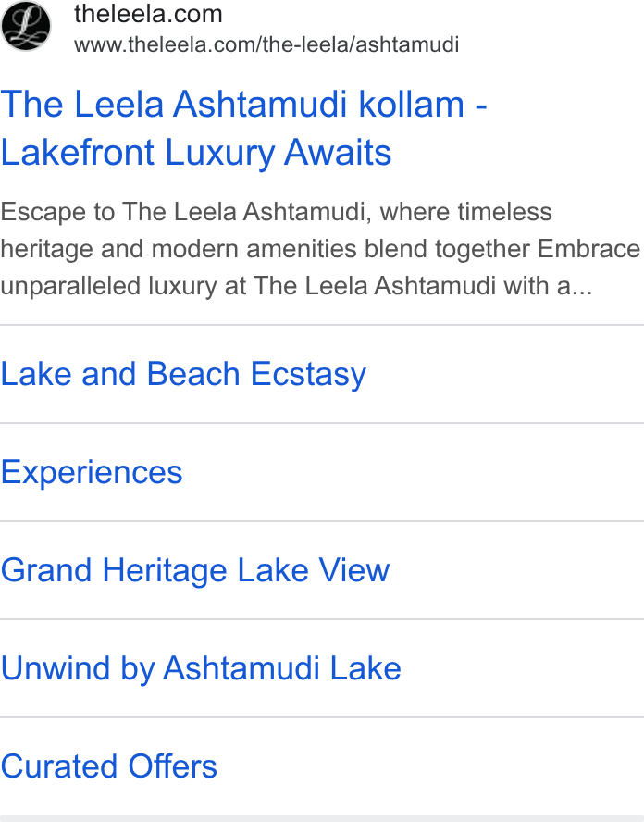Viewport: 644px width, 822px height.
Task: Click the Lakefront Luxury Awaits headline line
Action: click(x=196, y=153)
